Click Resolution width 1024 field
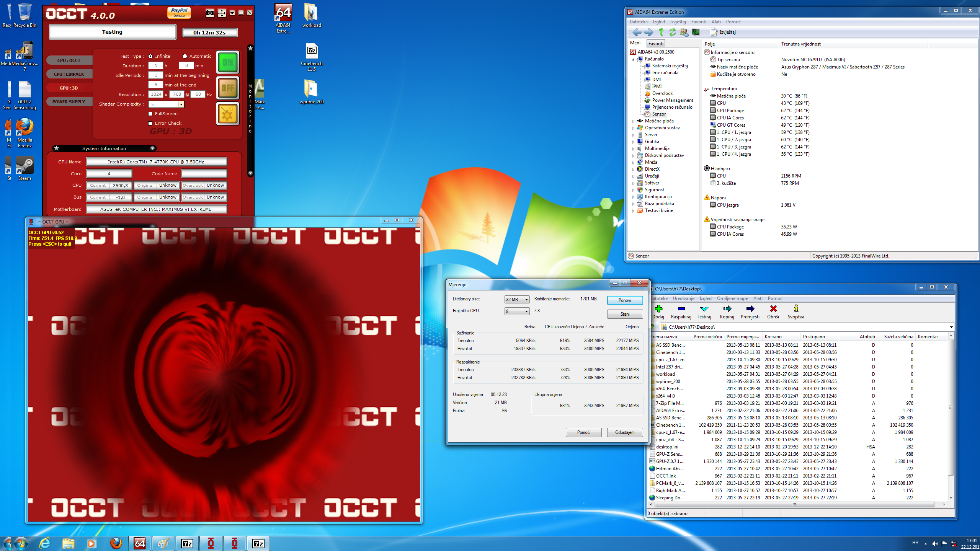 click(156, 94)
